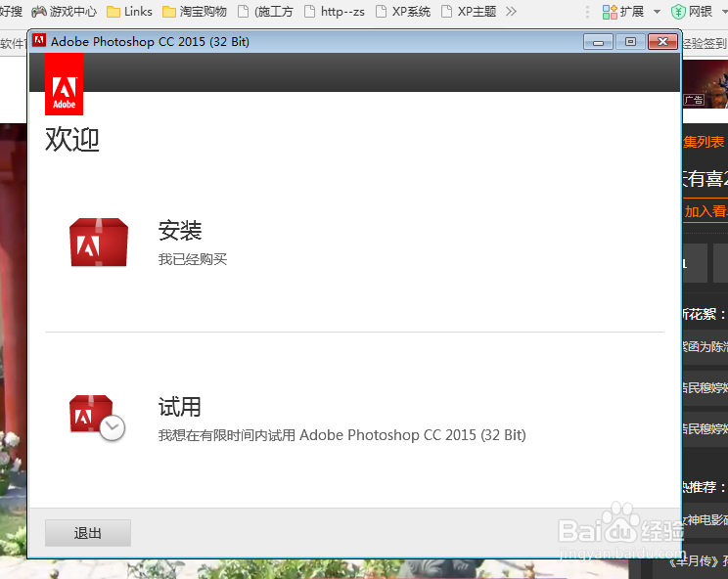The height and width of the screenshot is (579, 728).
Task: Open the (施工方 bookmark in browser
Action: tap(265, 11)
